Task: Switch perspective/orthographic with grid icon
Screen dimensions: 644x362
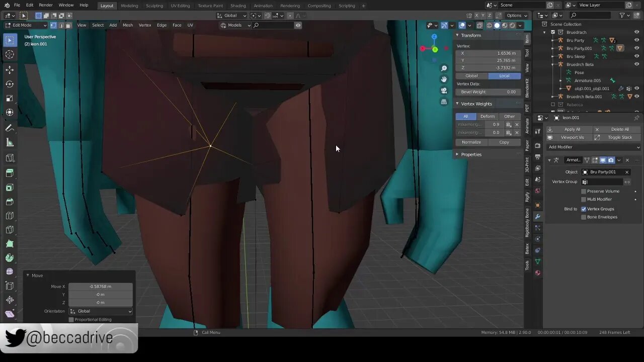Action: coord(444,102)
